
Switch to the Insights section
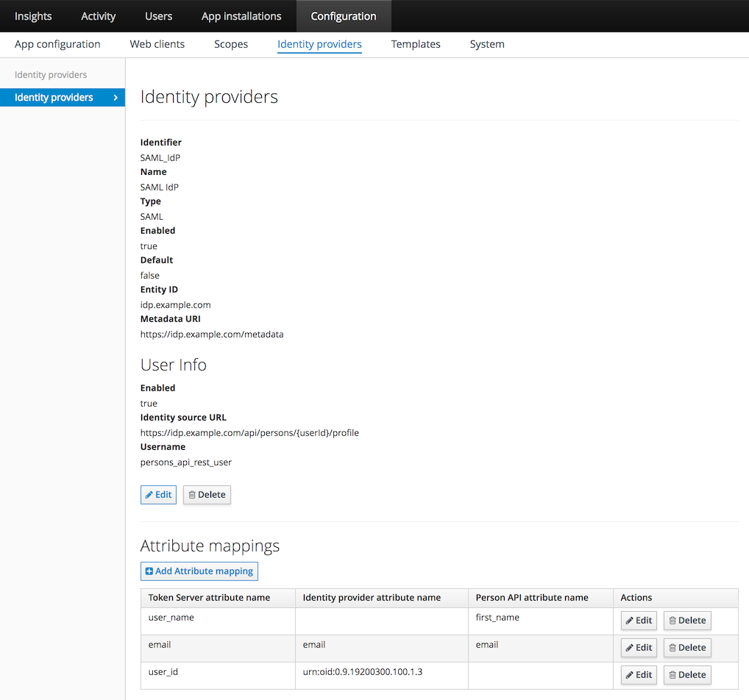pos(33,15)
